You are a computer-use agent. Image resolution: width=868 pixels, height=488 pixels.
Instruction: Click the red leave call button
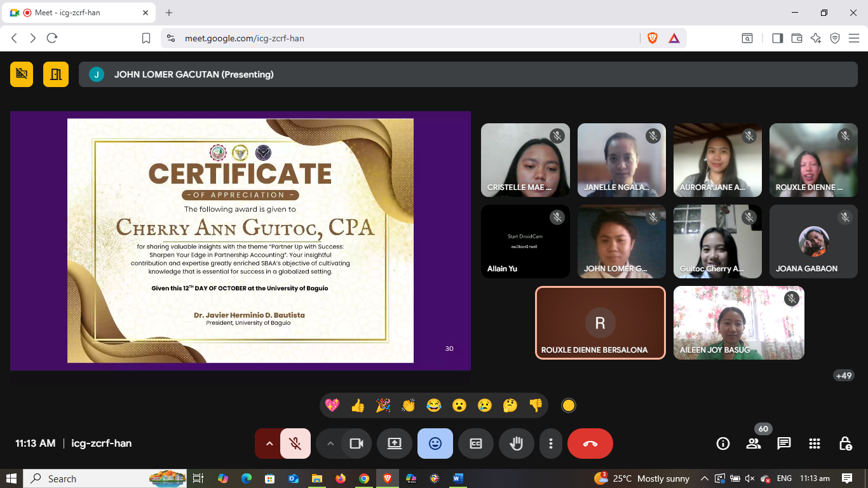pos(590,444)
